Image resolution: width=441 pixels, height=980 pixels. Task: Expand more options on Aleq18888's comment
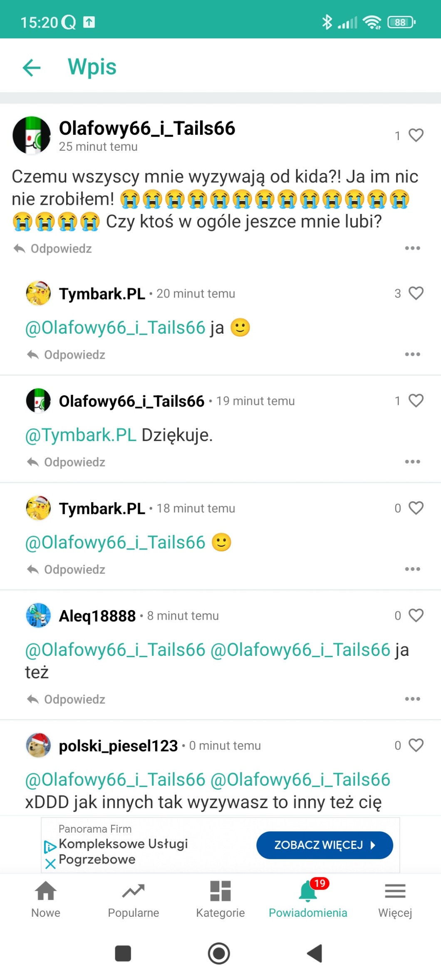click(412, 699)
